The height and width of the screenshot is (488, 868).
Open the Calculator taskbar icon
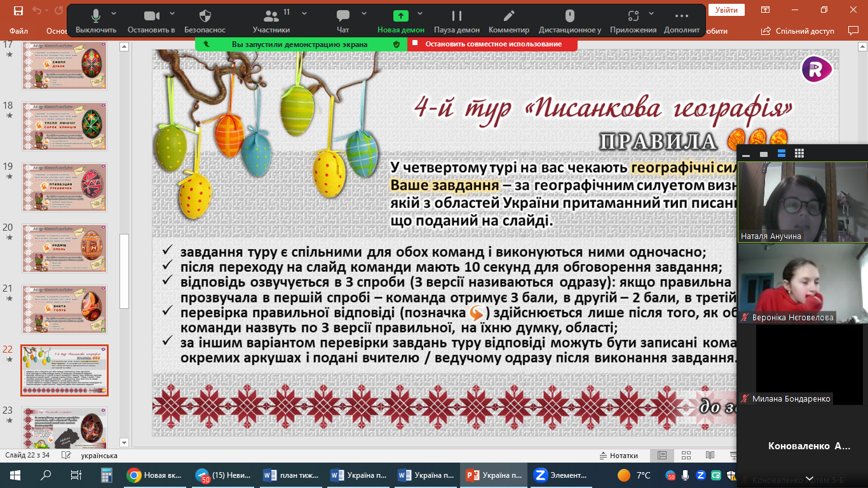106,475
